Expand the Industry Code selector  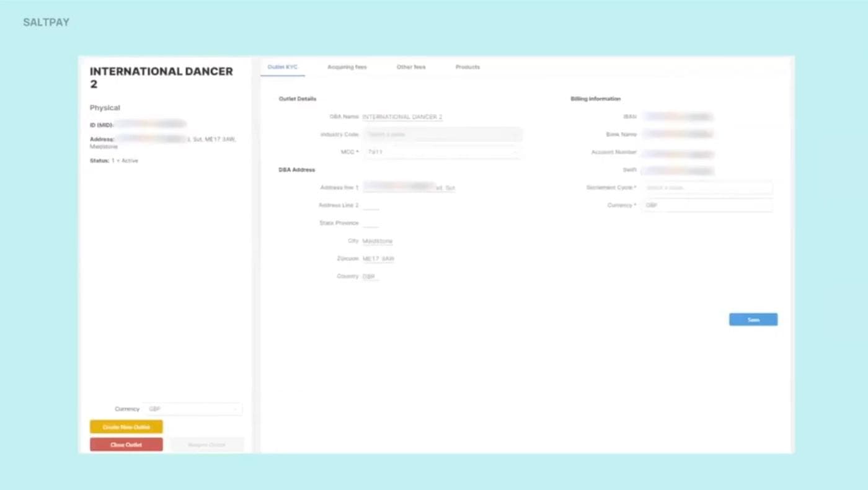click(x=442, y=134)
